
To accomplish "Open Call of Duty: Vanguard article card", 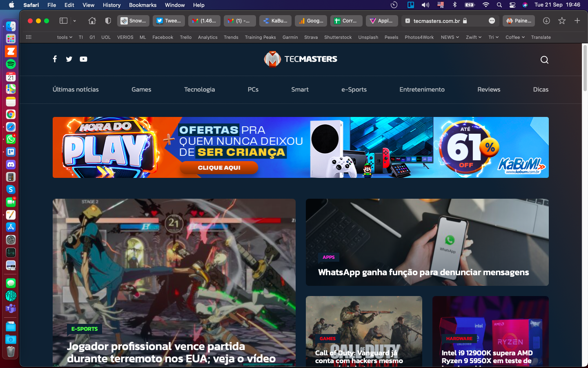I will (x=364, y=331).
